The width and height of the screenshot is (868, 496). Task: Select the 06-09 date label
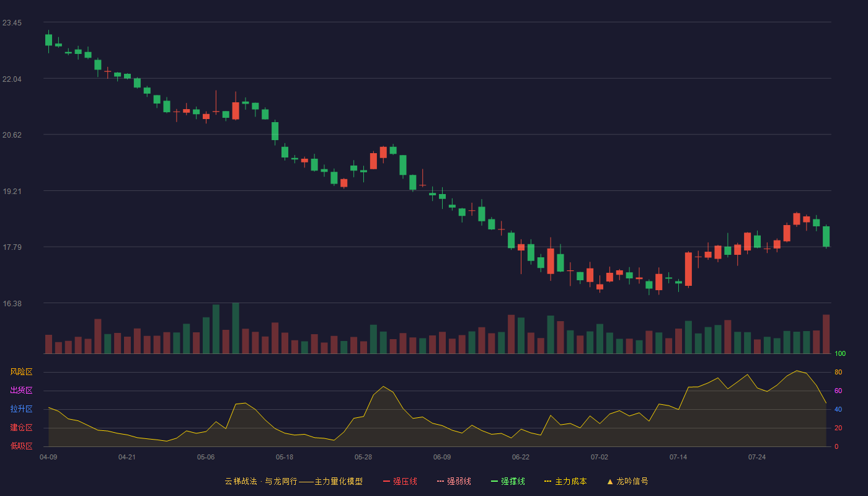pos(442,457)
